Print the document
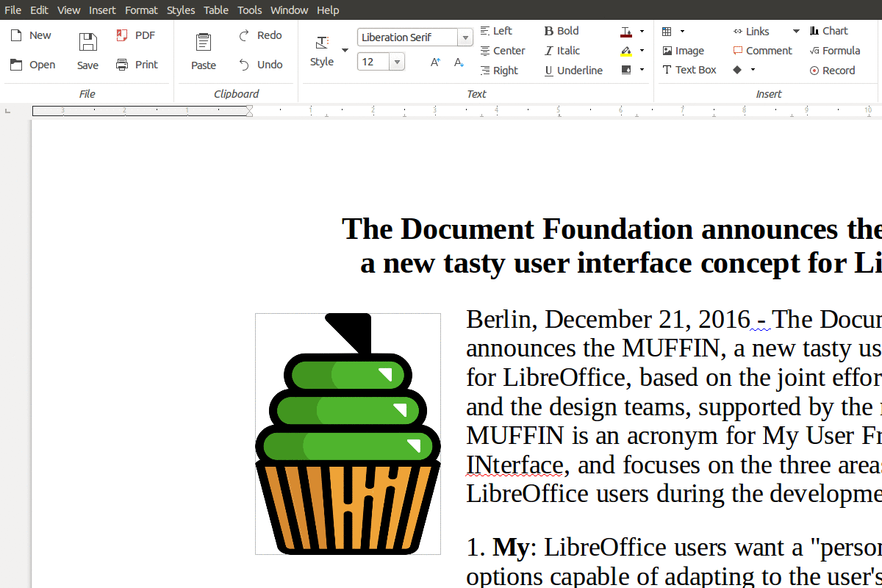The width and height of the screenshot is (882, 588). 137,65
